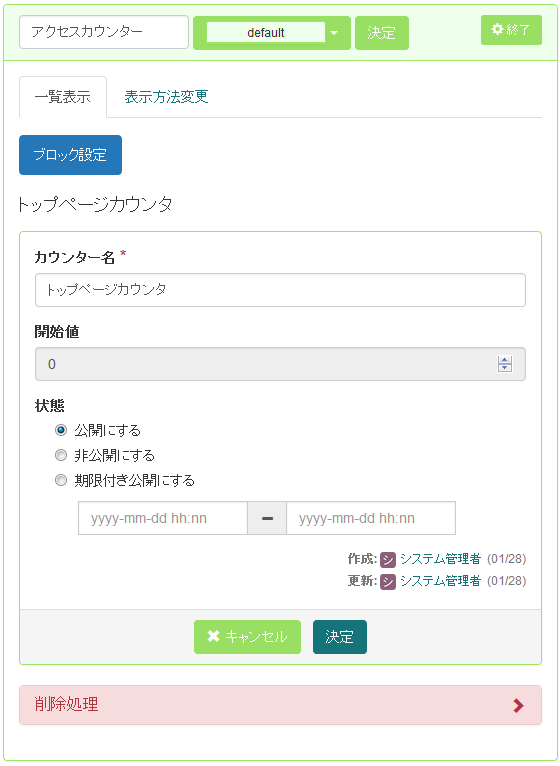Expand the 削除処理 section
Viewport: 560px width, 766px height.
coord(280,704)
